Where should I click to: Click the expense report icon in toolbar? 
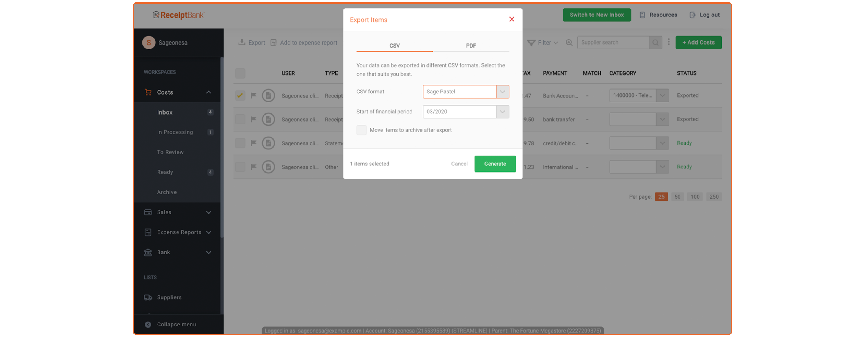coord(273,42)
